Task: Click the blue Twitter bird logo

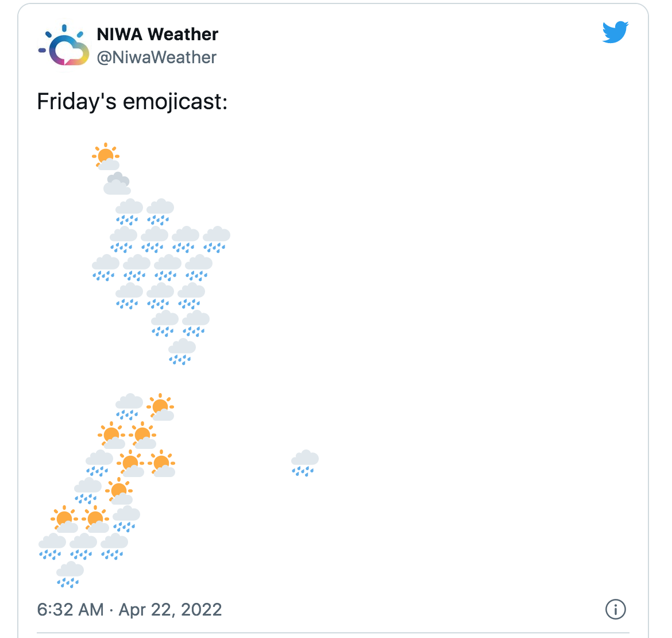Action: tap(615, 33)
